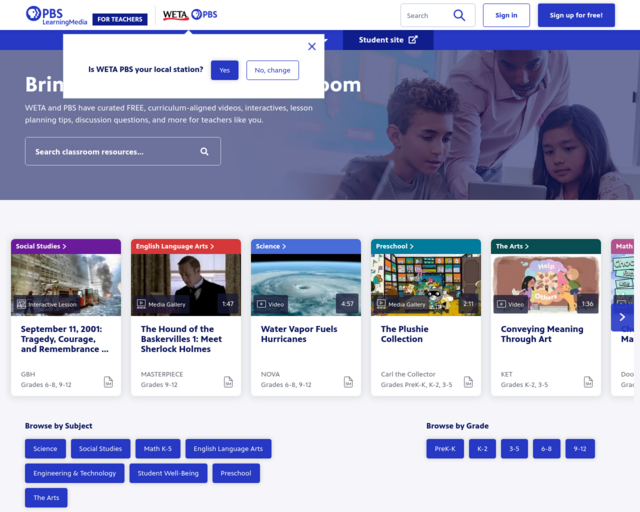Open the September 11 thumbnail image
Image resolution: width=640 pixels, height=512 pixels.
tap(66, 285)
